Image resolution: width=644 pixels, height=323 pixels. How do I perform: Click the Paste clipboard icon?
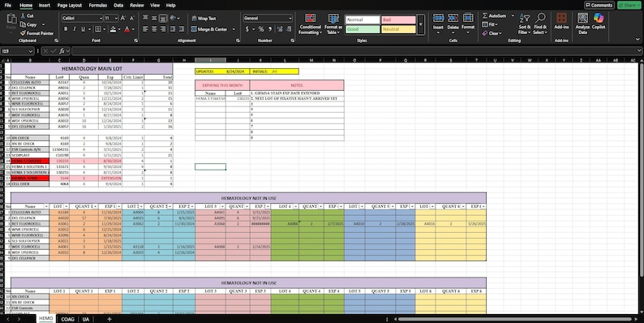click(11, 19)
